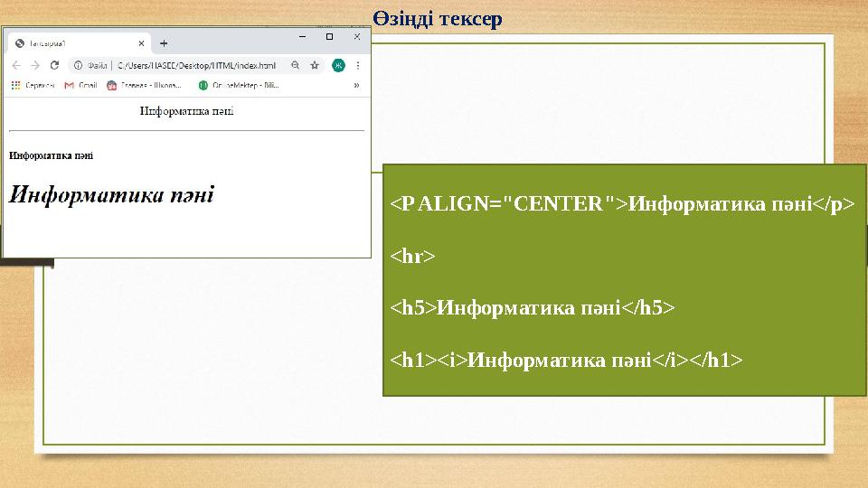This screenshot has width=868, height=488.
Task: Click the <h5> code line
Action: (533, 307)
